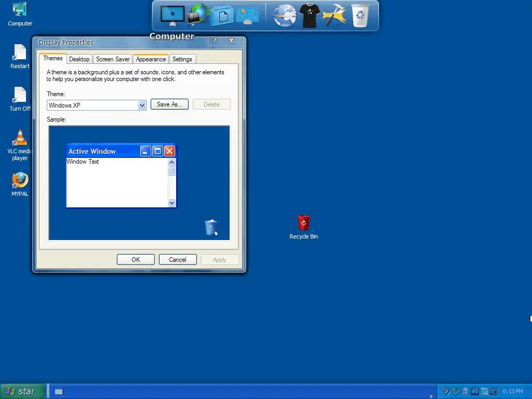Image resolution: width=532 pixels, height=399 pixels.
Task: Select the MYPAL browser desktop icon
Action: coord(20,184)
